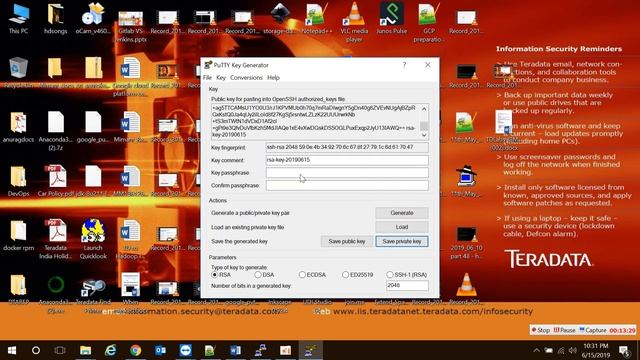The height and width of the screenshot is (360, 640).
Task: Open PowerPoint from taskbar
Action: click(285, 350)
